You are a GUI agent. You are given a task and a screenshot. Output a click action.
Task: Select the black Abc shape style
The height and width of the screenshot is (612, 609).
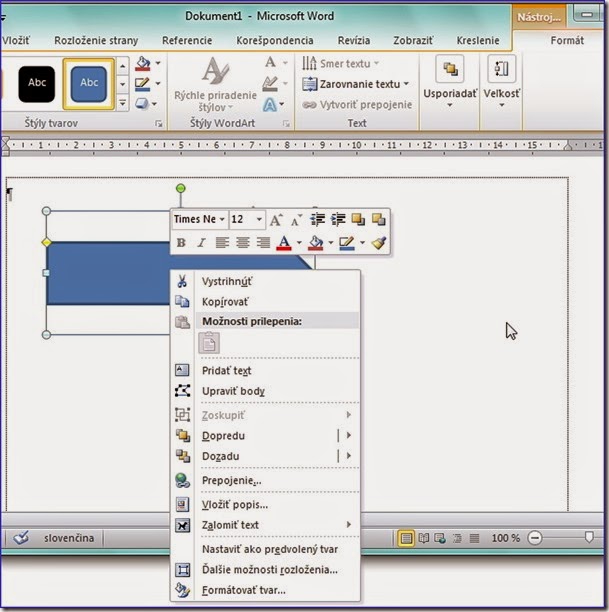[x=37, y=84]
